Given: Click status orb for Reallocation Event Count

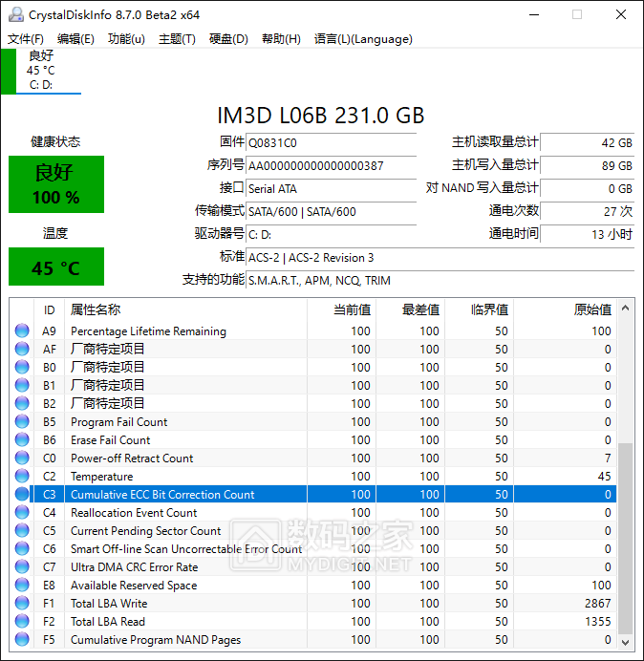Looking at the screenshot, I should 22,513.
